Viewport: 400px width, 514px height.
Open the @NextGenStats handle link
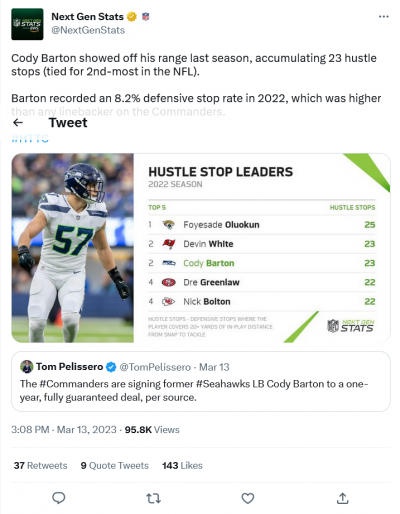pos(88,30)
